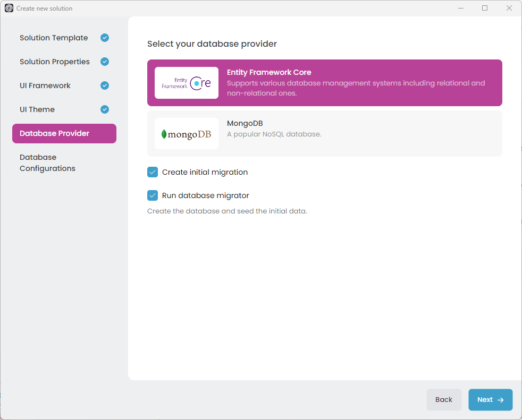Toggle Create initial migration checkbox
522x420 pixels.
(153, 172)
